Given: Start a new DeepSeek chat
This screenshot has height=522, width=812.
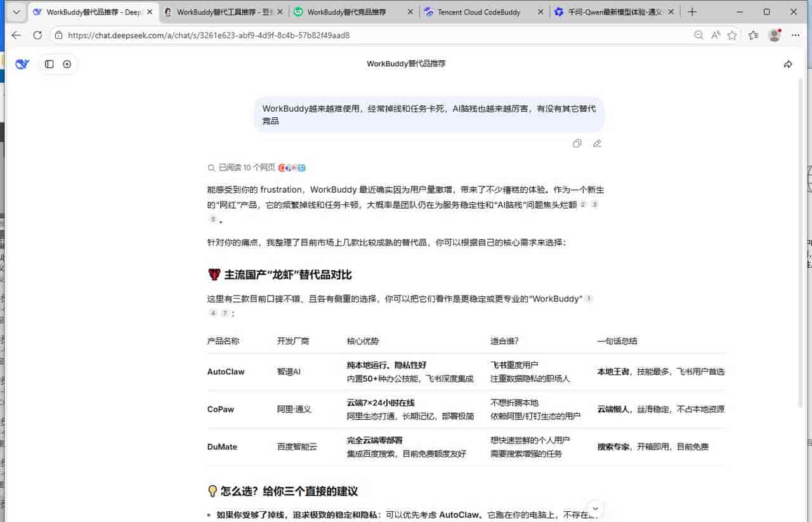Looking at the screenshot, I should [67, 64].
